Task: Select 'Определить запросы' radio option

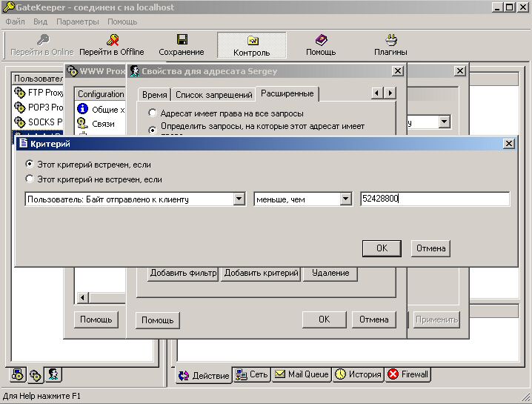Action: click(153, 130)
